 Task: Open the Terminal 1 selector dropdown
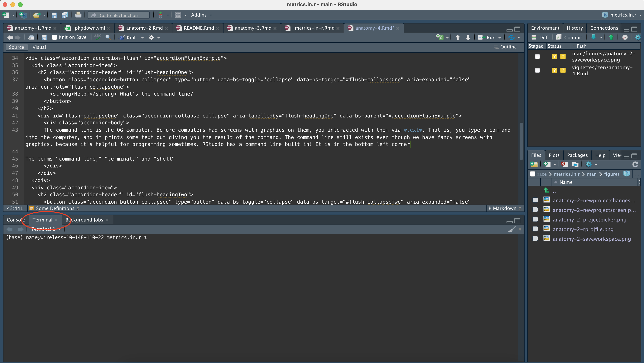coord(46,229)
